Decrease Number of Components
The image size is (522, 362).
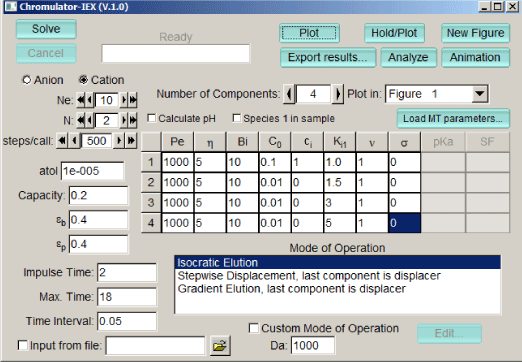289,94
